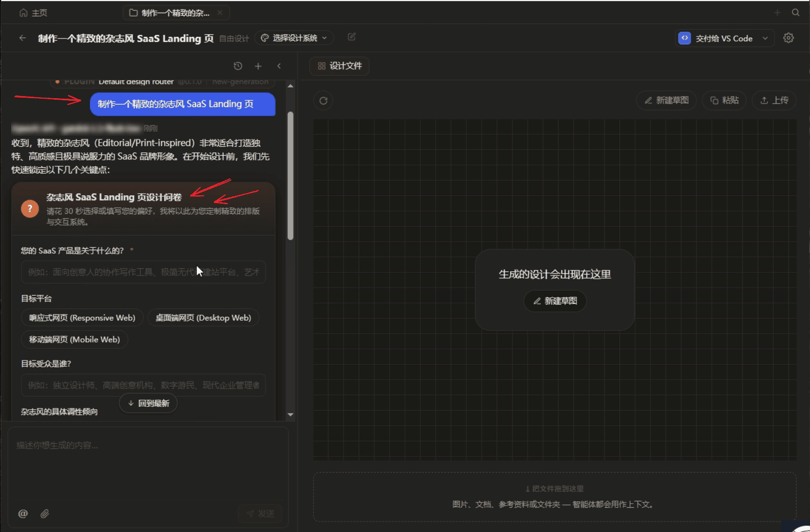Select 响应式网页 (Responsive Web) option
Screen dimensions: 810x532
82,318
